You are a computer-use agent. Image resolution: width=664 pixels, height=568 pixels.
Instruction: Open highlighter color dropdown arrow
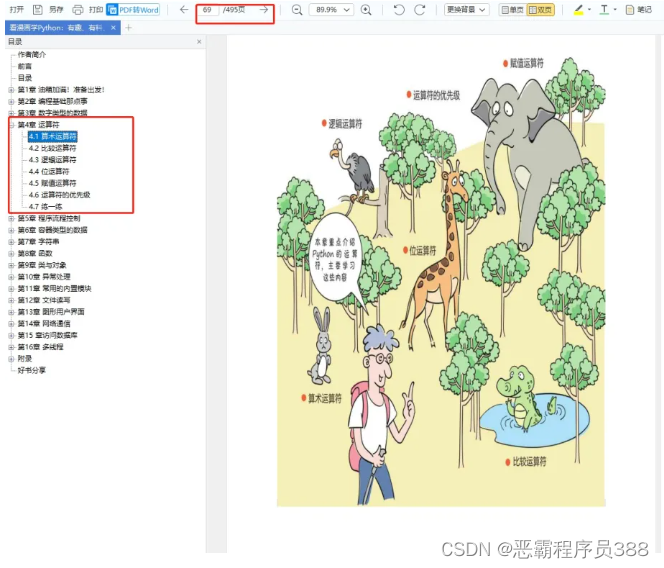[589, 9]
